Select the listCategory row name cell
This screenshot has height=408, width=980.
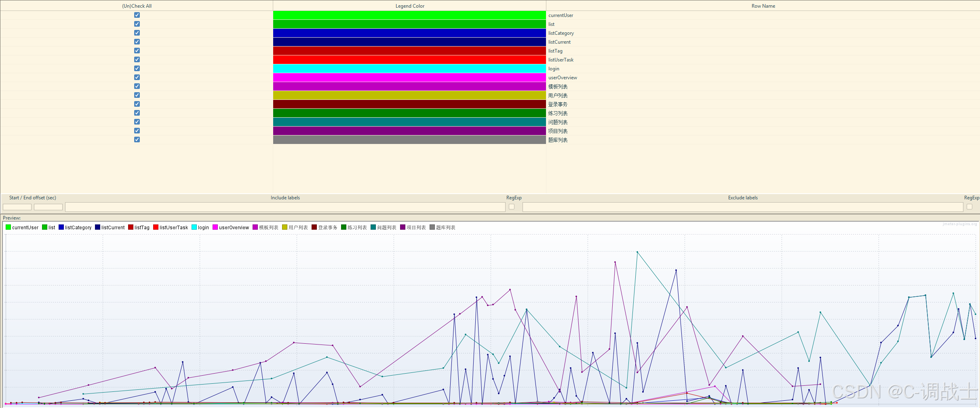click(763, 33)
